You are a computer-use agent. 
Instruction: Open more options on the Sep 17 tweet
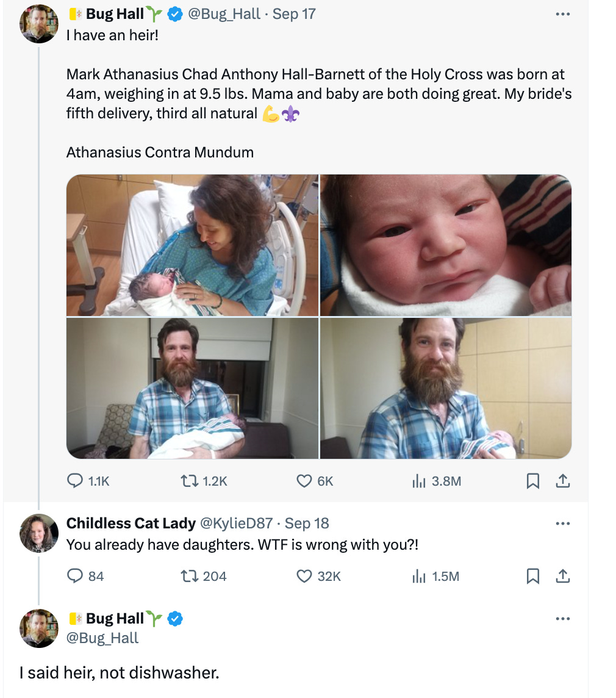(x=562, y=14)
